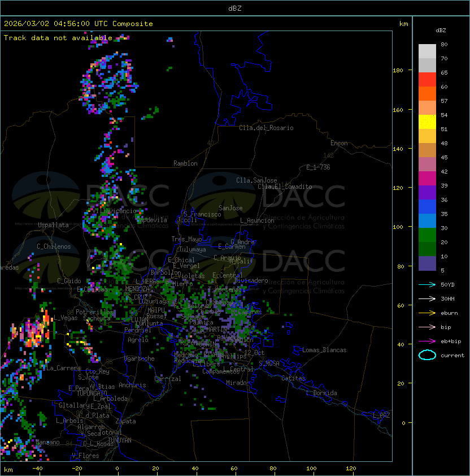470x476 pixels.
Task: Click the '120' km mark on horizontal axis
Action: (351, 469)
